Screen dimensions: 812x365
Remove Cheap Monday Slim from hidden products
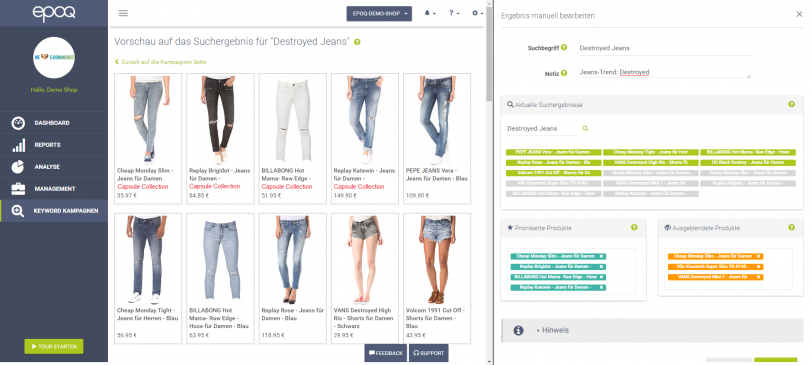[x=759, y=256]
